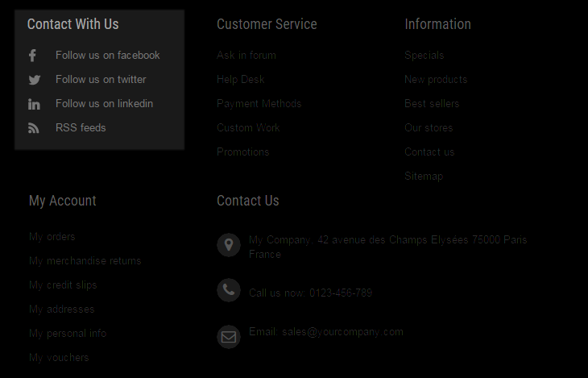Click the Facebook icon in Contact With Us

pos(33,56)
